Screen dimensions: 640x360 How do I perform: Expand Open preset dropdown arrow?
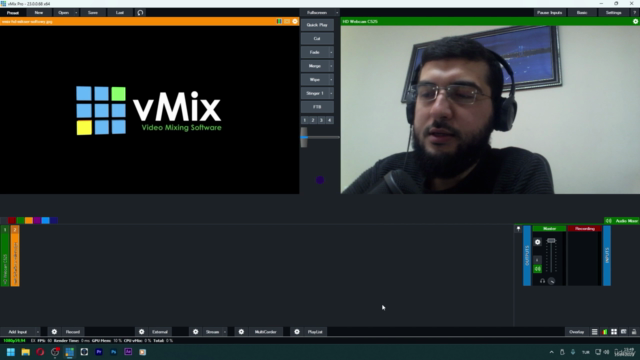click(x=76, y=13)
